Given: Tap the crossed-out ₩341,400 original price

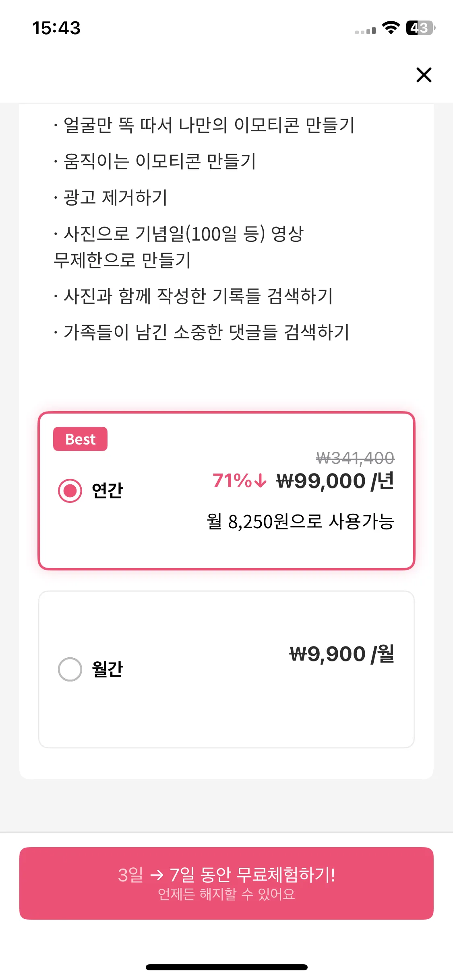Looking at the screenshot, I should [355, 458].
